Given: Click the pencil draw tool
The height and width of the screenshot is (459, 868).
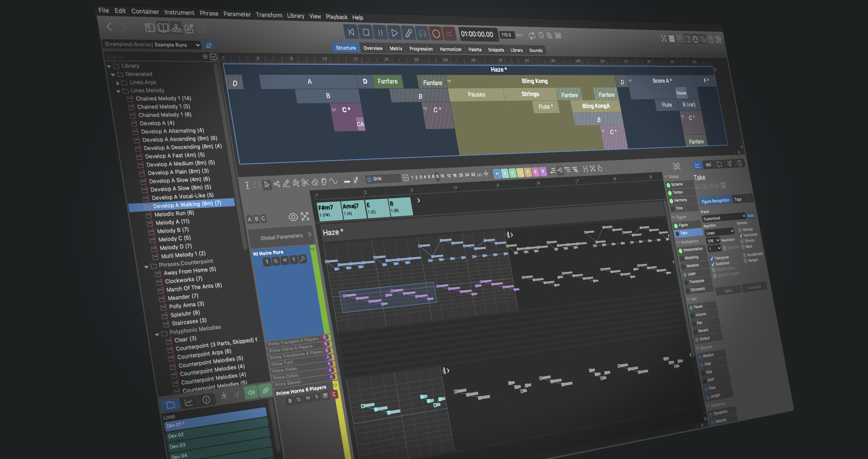Looking at the screenshot, I should 286,183.
